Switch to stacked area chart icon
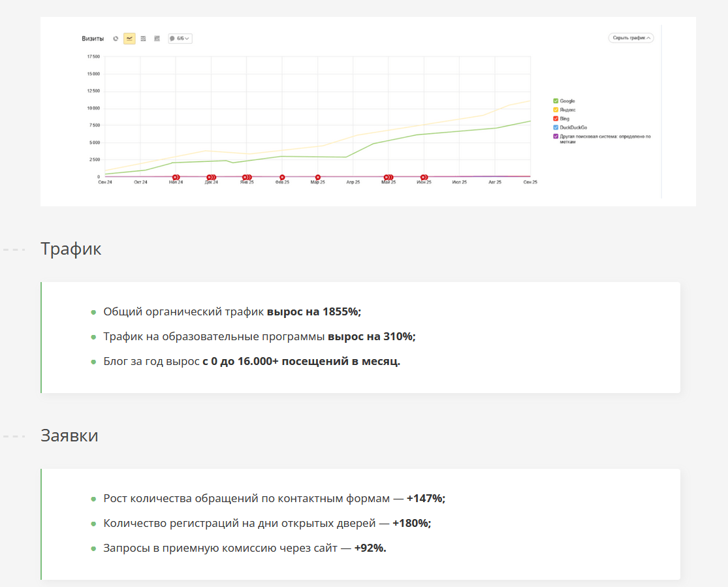The image size is (728, 587). click(x=144, y=39)
